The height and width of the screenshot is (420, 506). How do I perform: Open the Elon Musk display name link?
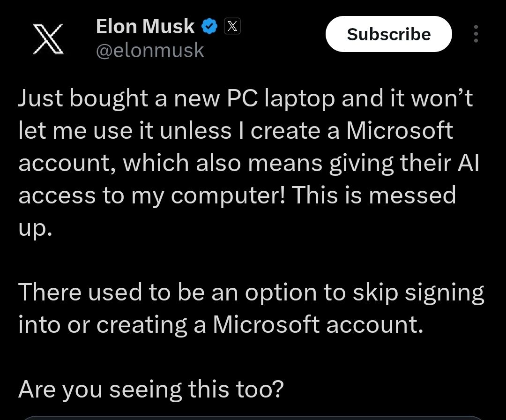point(145,26)
